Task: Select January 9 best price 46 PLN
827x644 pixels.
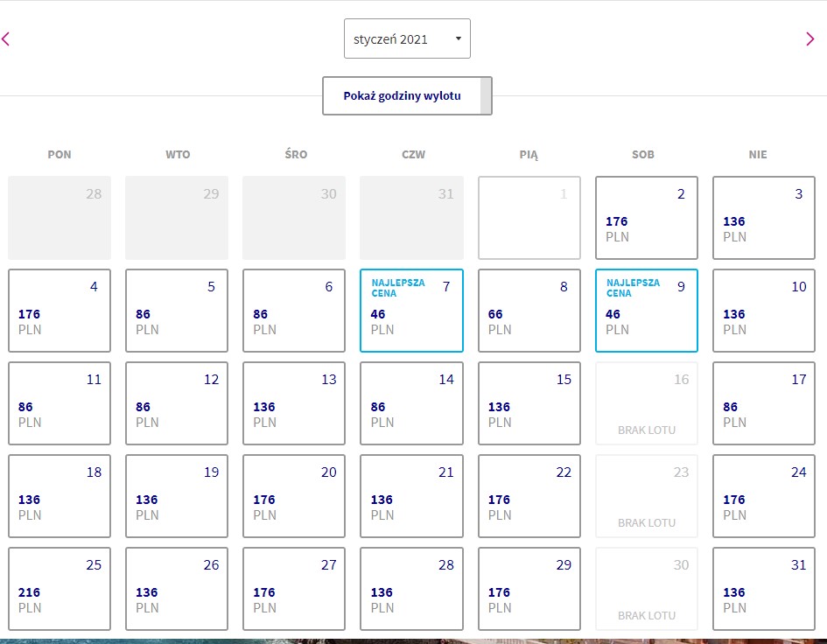Action: point(647,311)
